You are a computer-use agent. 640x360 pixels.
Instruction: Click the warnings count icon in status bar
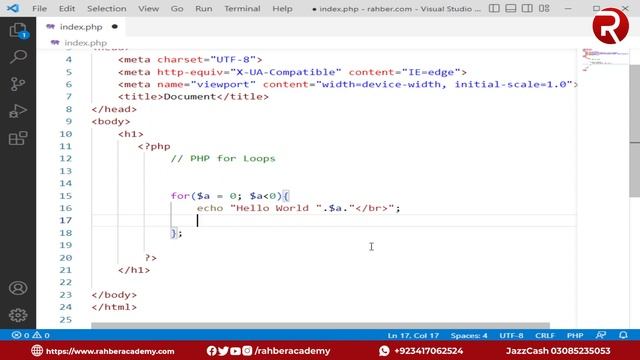pos(37,335)
